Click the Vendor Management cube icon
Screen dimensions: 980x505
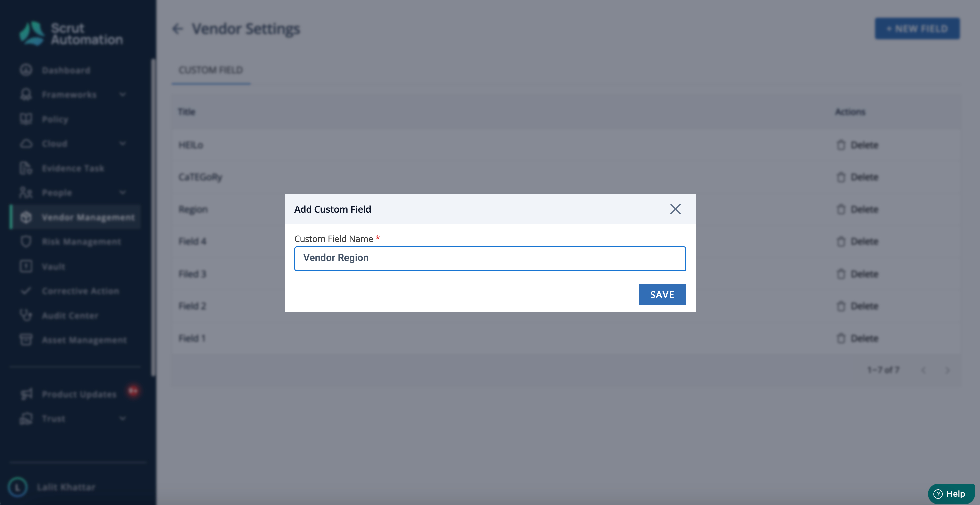26,217
